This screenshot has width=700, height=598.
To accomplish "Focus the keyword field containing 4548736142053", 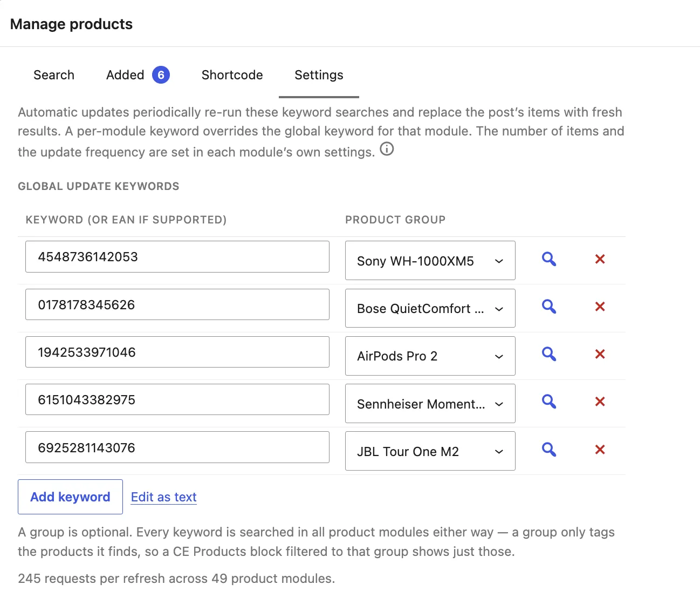I will (x=177, y=257).
